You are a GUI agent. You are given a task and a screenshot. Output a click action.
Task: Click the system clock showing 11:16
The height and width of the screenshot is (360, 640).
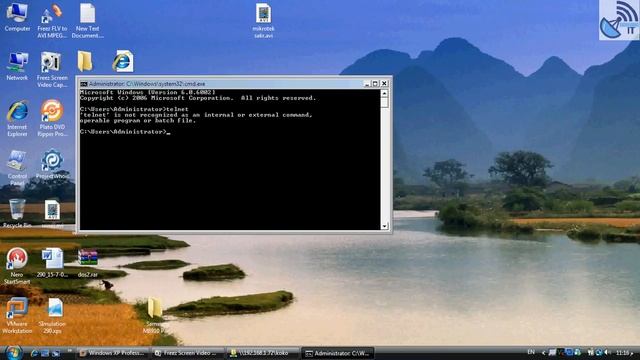(x=622, y=353)
